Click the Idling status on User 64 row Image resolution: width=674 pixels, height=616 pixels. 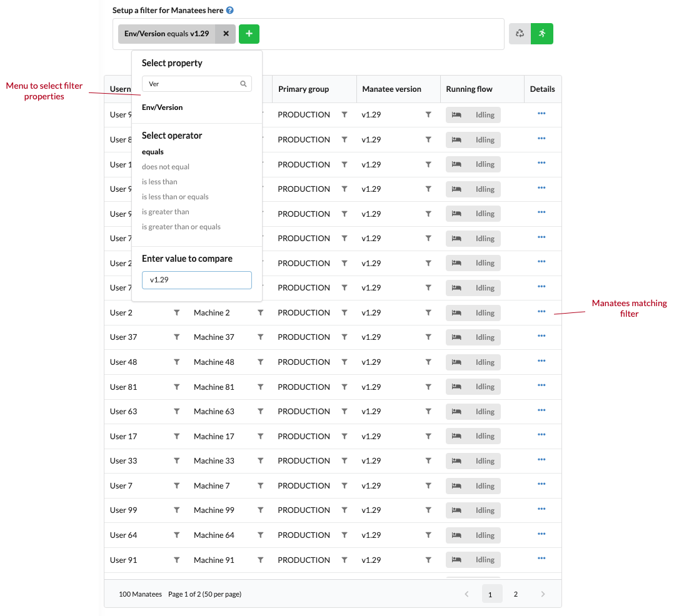(x=473, y=535)
